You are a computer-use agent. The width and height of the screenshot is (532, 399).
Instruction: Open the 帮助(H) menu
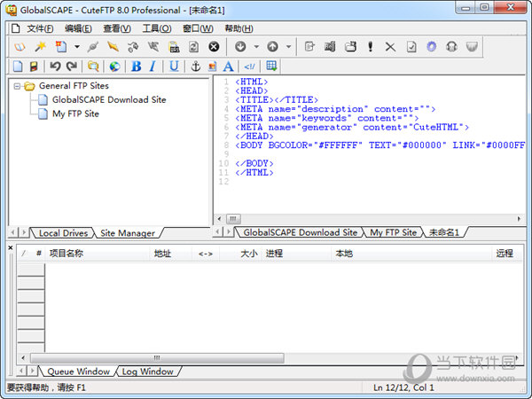pos(239,28)
